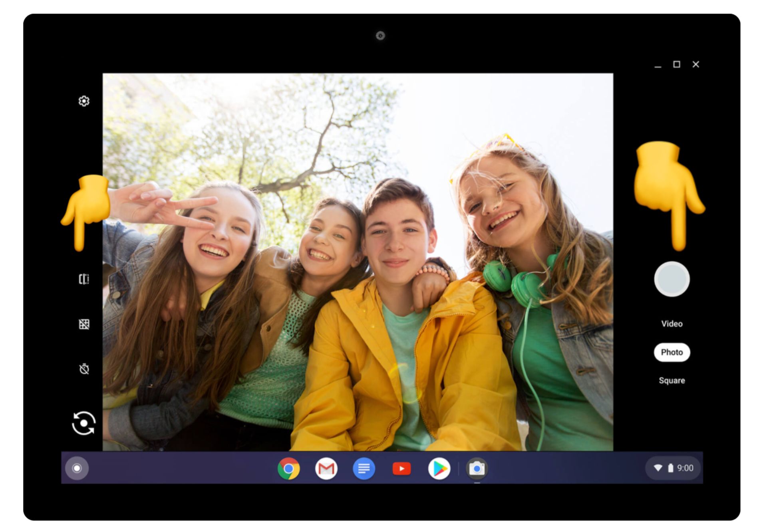
Task: Open YouTube from the shelf
Action: point(401,468)
